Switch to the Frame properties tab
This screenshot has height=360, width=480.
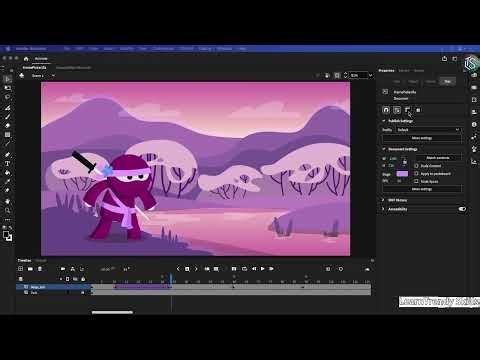pos(430,81)
